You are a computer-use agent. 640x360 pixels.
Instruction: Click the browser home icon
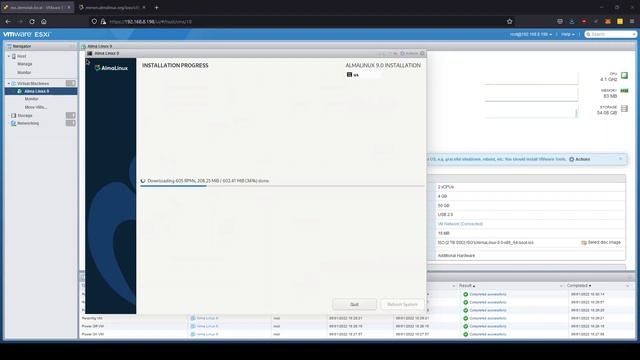[x=44, y=21]
